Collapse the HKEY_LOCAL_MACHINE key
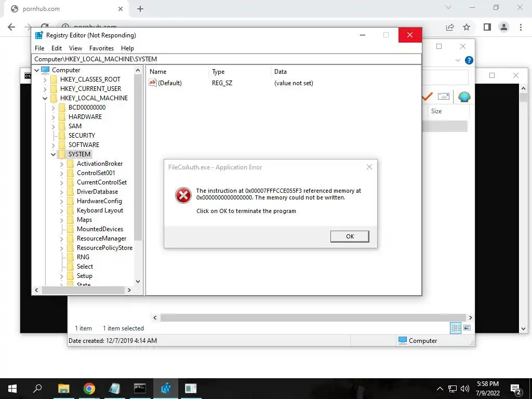Image resolution: width=532 pixels, height=399 pixels. (x=45, y=98)
